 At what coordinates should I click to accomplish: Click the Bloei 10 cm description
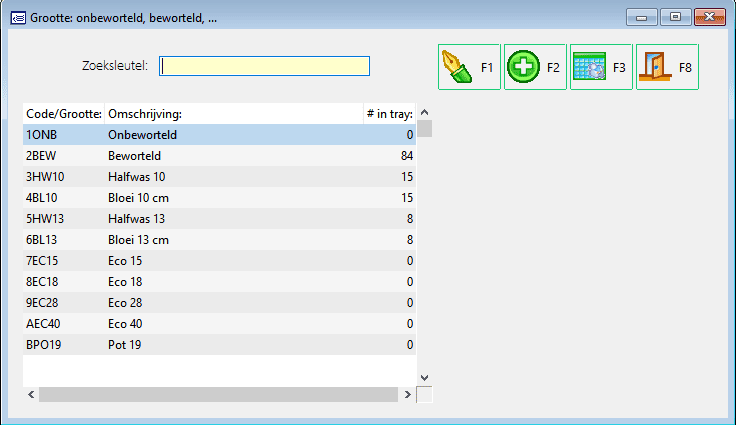138,198
